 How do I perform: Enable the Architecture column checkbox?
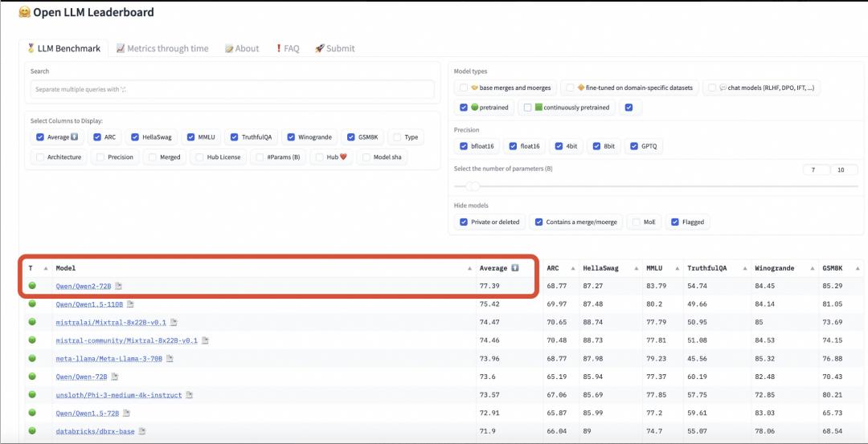[40, 157]
